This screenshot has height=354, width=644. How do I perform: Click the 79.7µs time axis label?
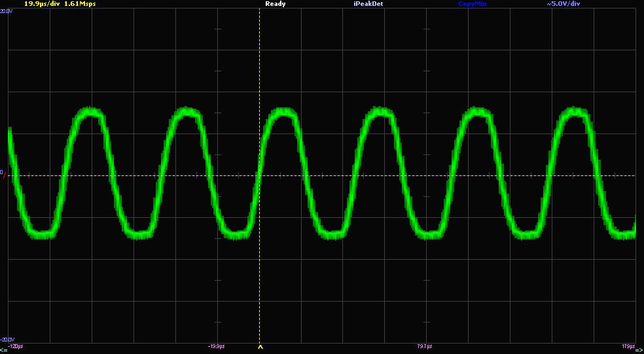coord(424,345)
